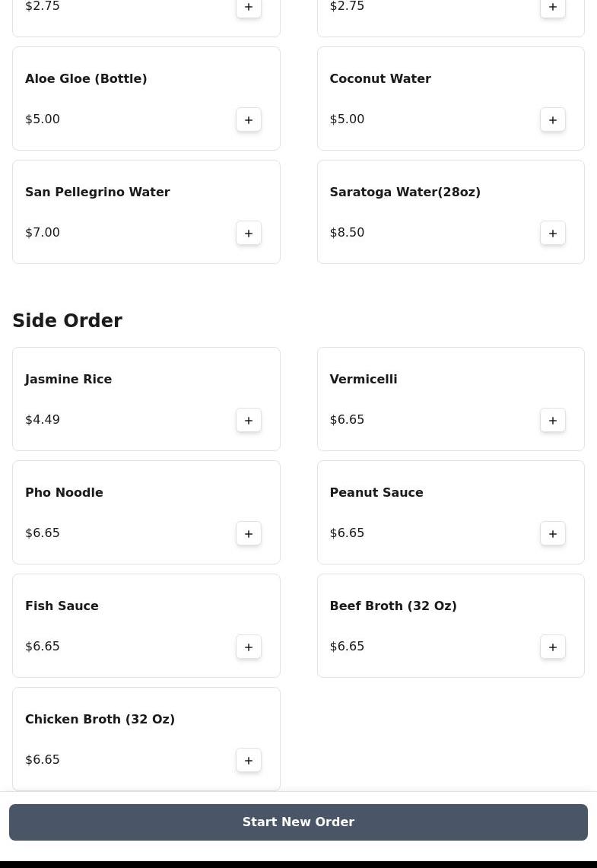The width and height of the screenshot is (597, 868).
Task: Open the Saratoga Water(28oz) item card
Action: click(x=450, y=211)
